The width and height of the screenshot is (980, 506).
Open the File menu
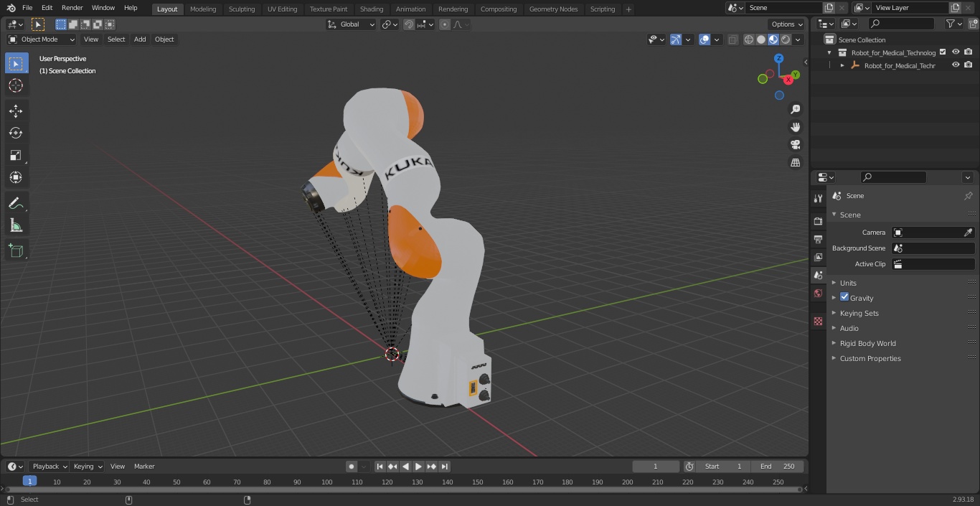point(27,8)
